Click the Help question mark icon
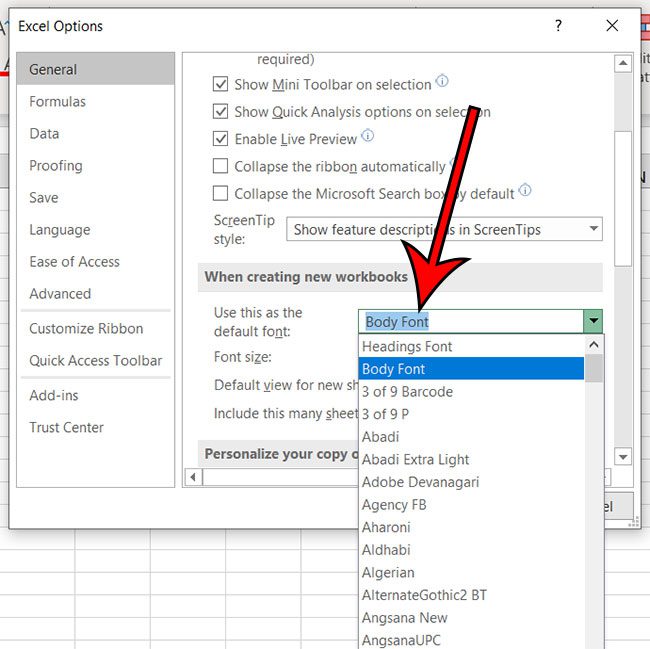Viewport: 650px width, 649px height. (559, 26)
